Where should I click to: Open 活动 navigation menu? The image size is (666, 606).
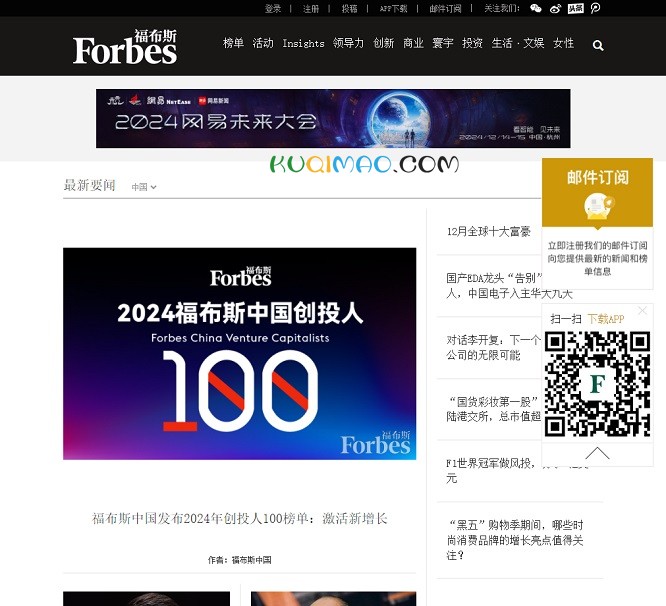pyautogui.click(x=263, y=43)
